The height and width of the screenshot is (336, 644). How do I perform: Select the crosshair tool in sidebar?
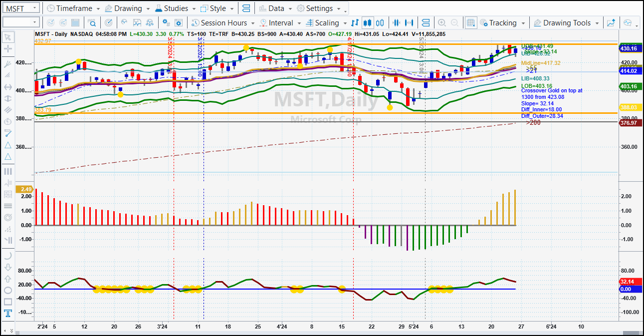point(8,49)
